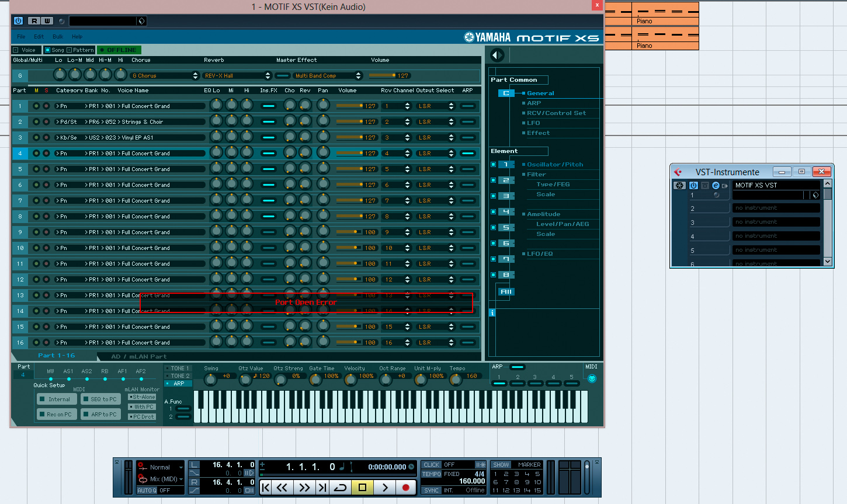
Task: Open the Chorus type G Chorus dropdown
Action: click(165, 75)
